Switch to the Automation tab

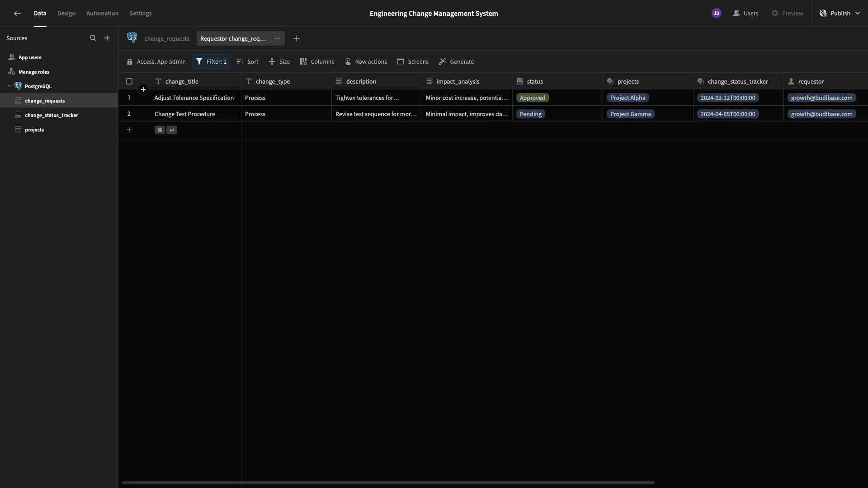pyautogui.click(x=102, y=14)
